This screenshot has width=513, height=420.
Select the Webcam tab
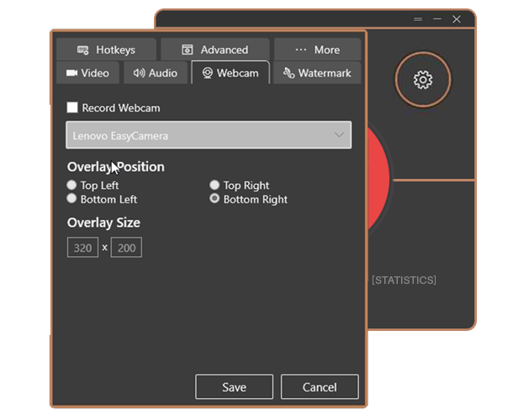click(230, 72)
